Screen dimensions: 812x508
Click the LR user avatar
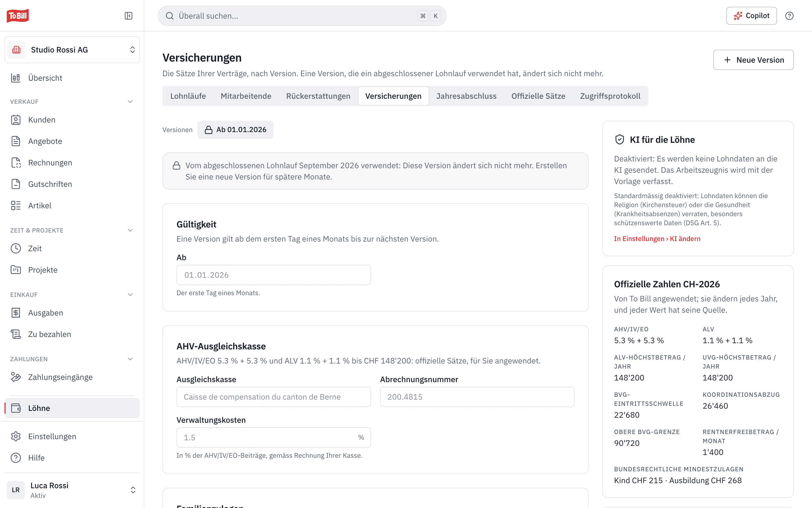(16, 490)
